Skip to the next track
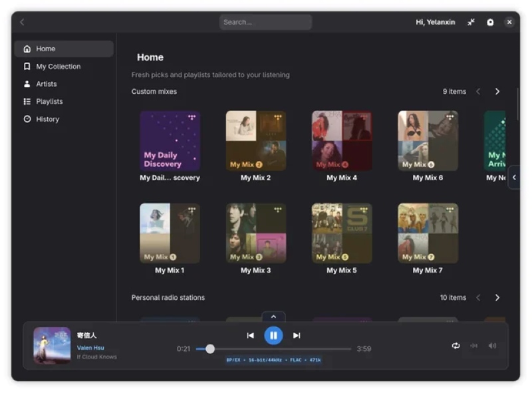This screenshot has width=532, height=393. click(x=297, y=335)
